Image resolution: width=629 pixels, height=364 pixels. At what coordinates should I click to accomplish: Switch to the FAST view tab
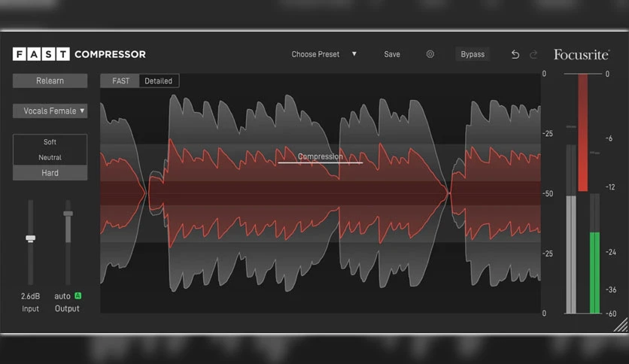pyautogui.click(x=120, y=81)
